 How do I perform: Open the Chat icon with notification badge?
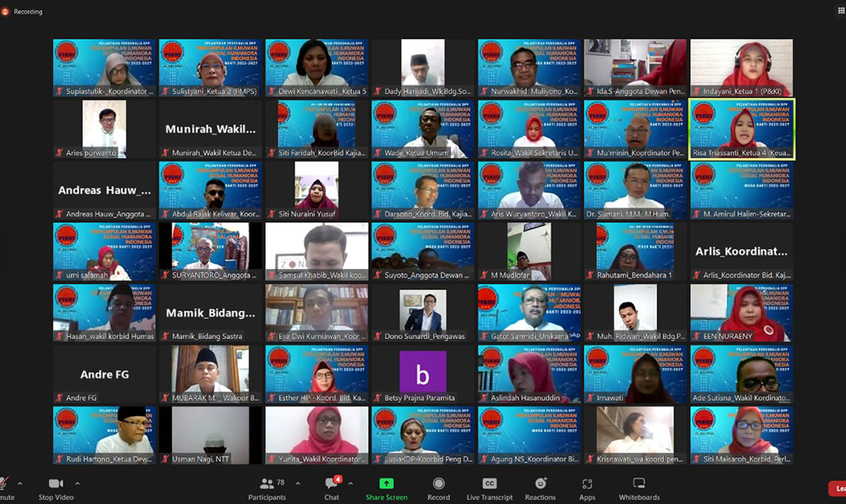[332, 483]
